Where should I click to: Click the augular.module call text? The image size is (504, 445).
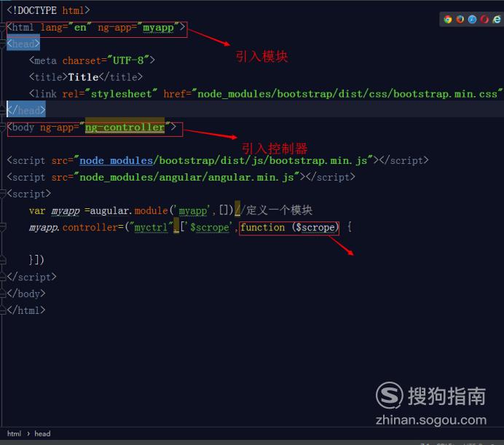tap(129, 210)
